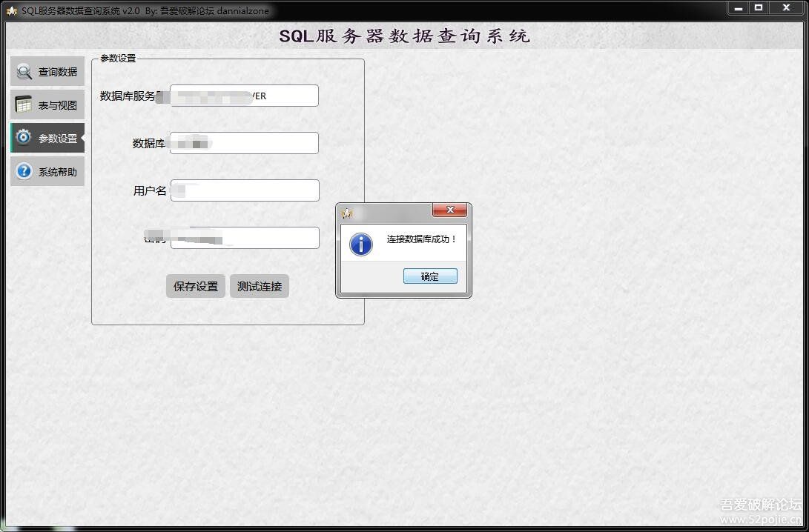Open the 系统帮助 section
The image size is (809, 532).
47,171
